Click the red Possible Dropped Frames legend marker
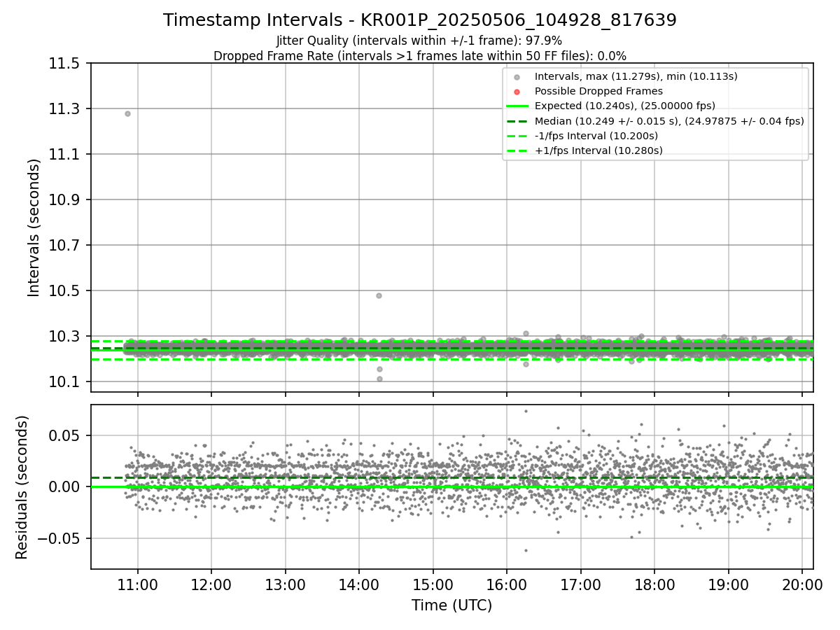The width and height of the screenshot is (840, 630). pos(517,92)
